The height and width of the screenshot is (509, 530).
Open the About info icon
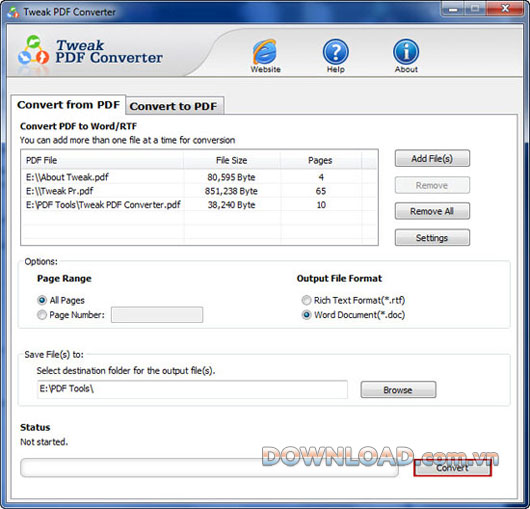406,52
